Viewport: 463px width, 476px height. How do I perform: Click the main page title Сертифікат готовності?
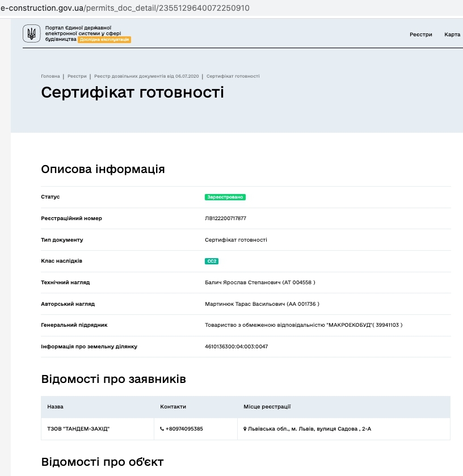click(132, 92)
